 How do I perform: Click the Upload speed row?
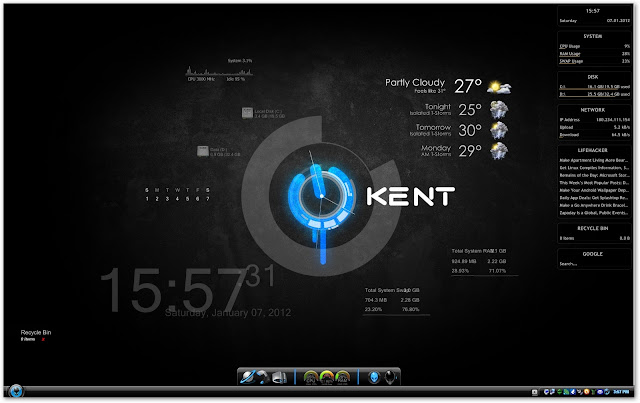pyautogui.click(x=594, y=127)
